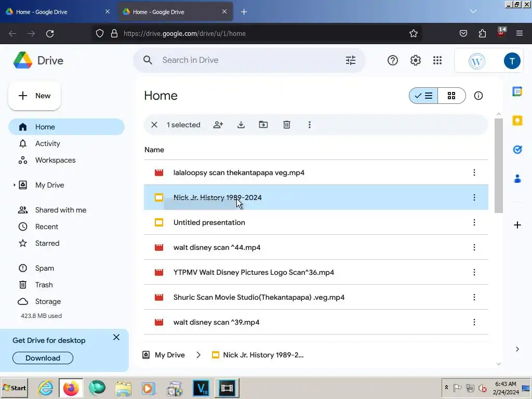Open Shared with me
Screen dimensions: 532x399
click(66, 210)
